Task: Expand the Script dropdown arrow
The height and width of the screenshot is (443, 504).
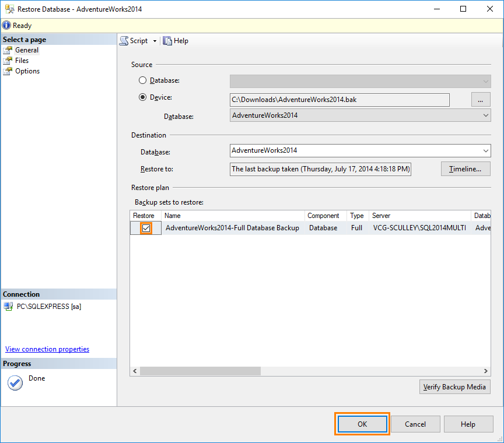Action: pos(154,41)
